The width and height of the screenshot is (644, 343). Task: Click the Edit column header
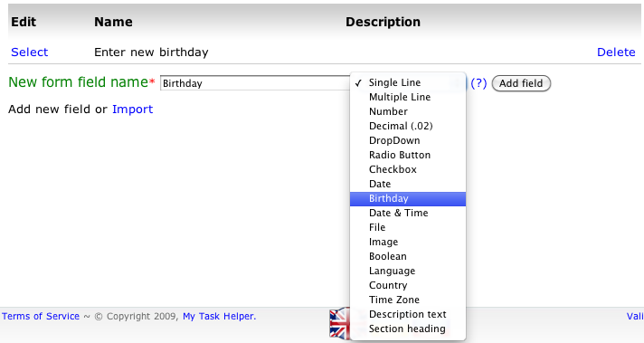[x=24, y=22]
